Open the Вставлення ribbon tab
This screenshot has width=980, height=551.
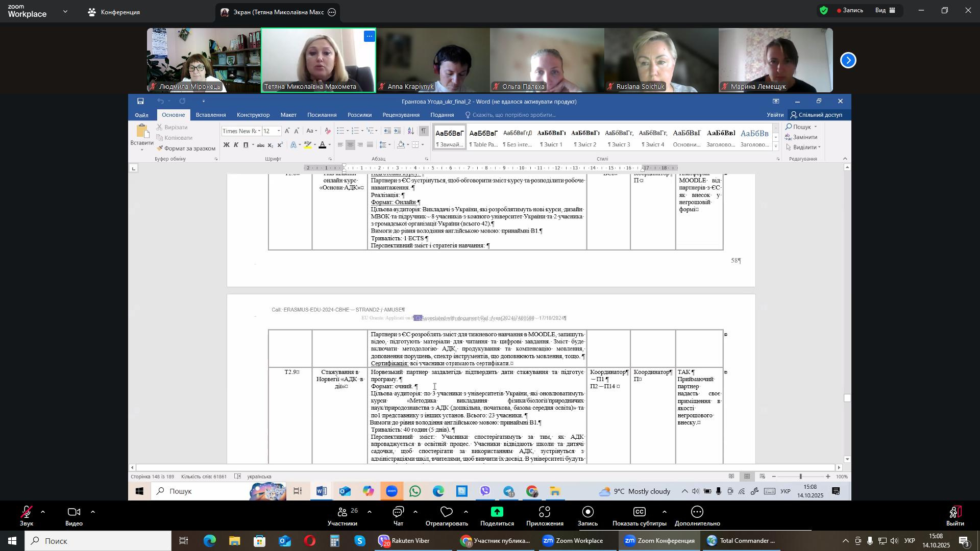coord(210,115)
